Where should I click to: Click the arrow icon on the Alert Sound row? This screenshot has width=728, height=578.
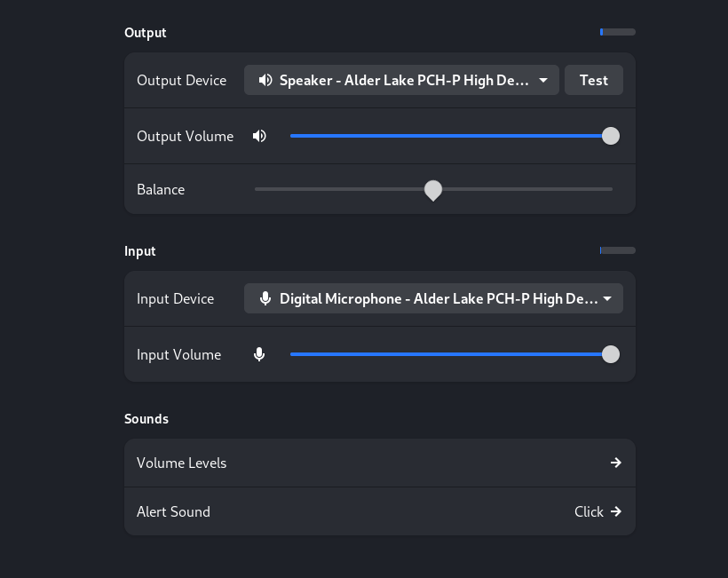pos(615,511)
